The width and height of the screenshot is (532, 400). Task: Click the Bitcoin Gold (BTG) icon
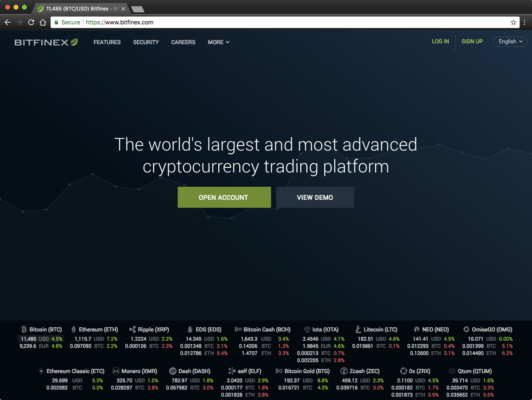pyautogui.click(x=278, y=371)
